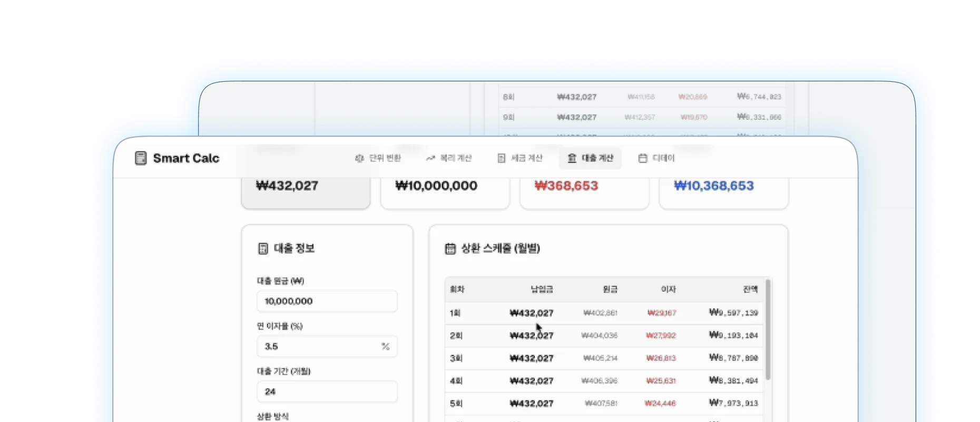
Task: Click principal ₩405,214 in 3회 row
Action: click(x=601, y=358)
